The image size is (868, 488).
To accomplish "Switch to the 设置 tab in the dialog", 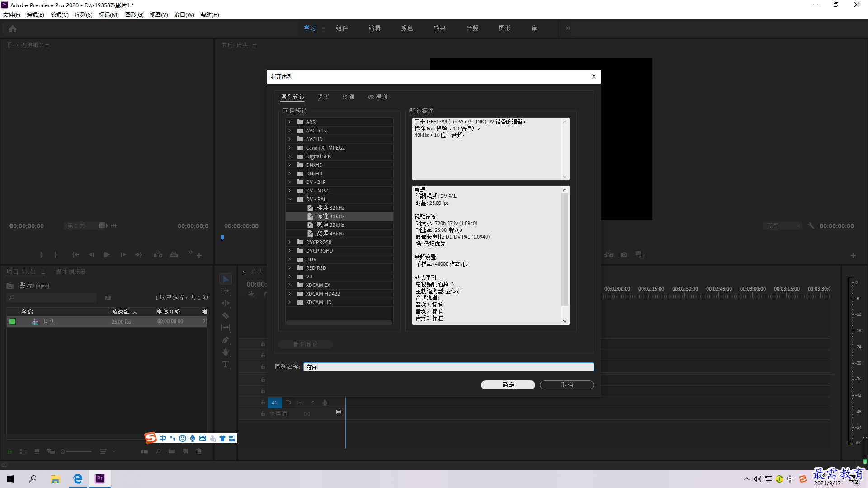I will pos(323,97).
